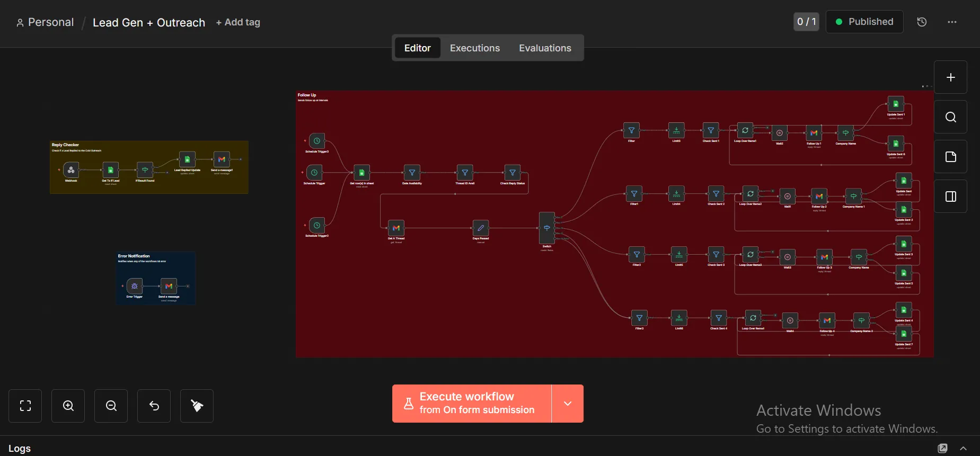980x456 pixels.
Task: Select the Schedule Trigger2 node
Action: pos(316,225)
